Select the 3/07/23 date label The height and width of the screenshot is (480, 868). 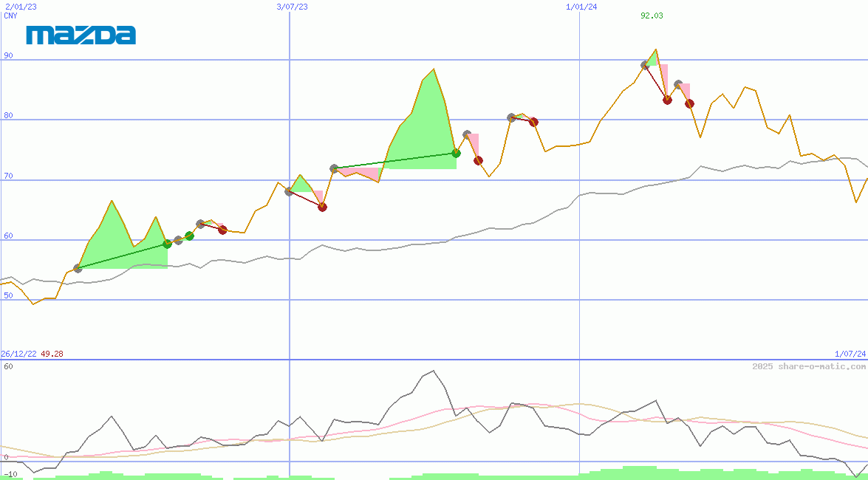pos(292,7)
